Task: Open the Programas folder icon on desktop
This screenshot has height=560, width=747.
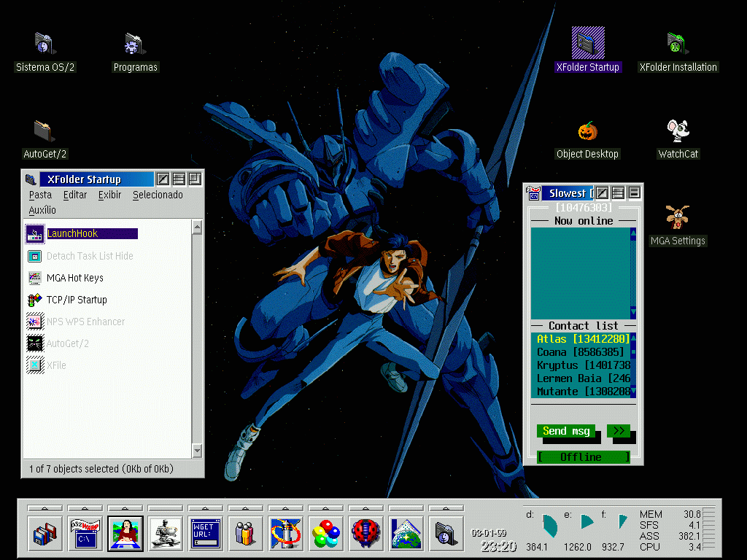Action: coord(134,44)
